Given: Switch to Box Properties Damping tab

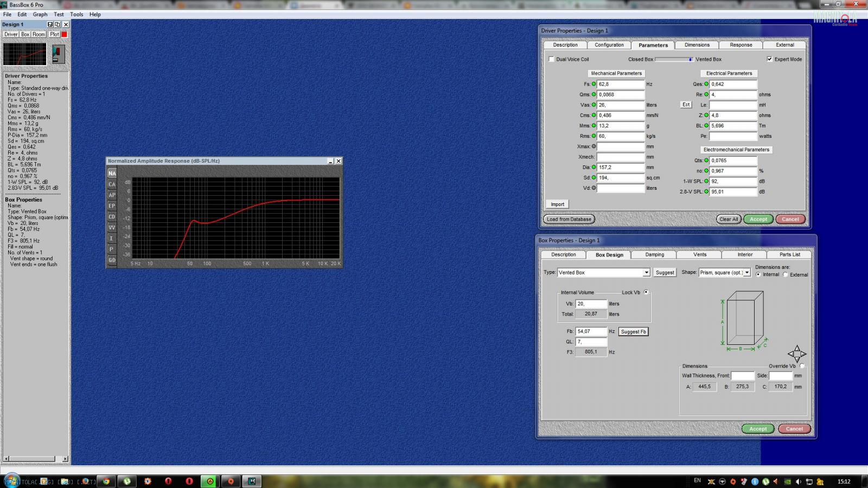Looking at the screenshot, I should (x=655, y=254).
